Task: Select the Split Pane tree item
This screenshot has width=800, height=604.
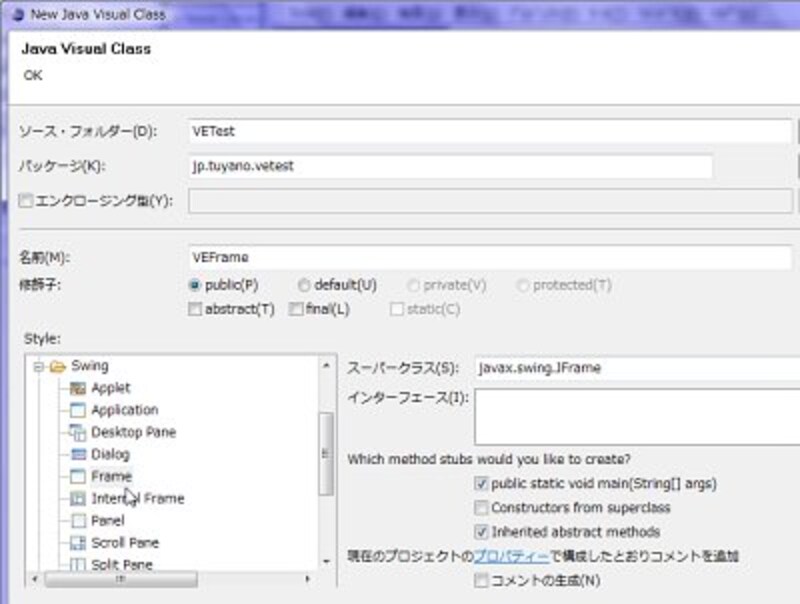Action: [x=121, y=565]
